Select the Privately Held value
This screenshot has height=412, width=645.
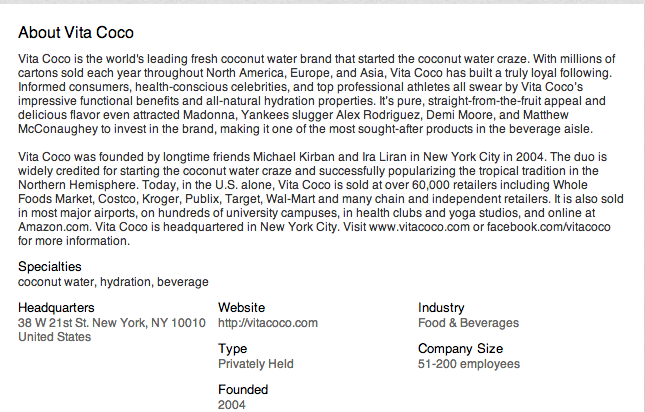[256, 364]
